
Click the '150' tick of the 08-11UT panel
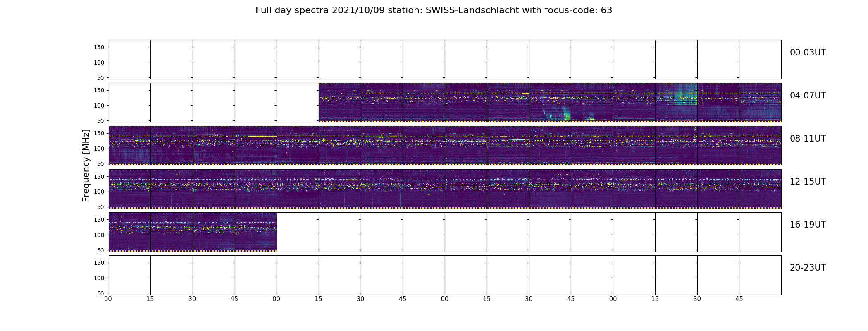99,133
